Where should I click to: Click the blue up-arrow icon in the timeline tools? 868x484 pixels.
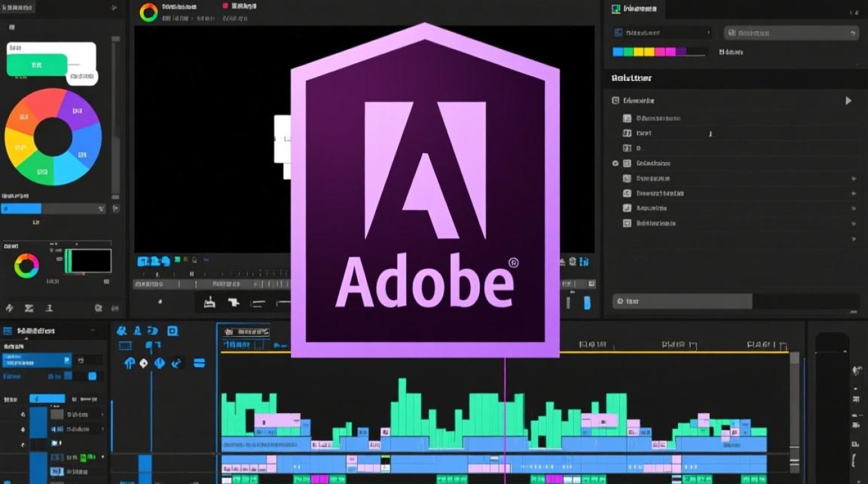[129, 363]
